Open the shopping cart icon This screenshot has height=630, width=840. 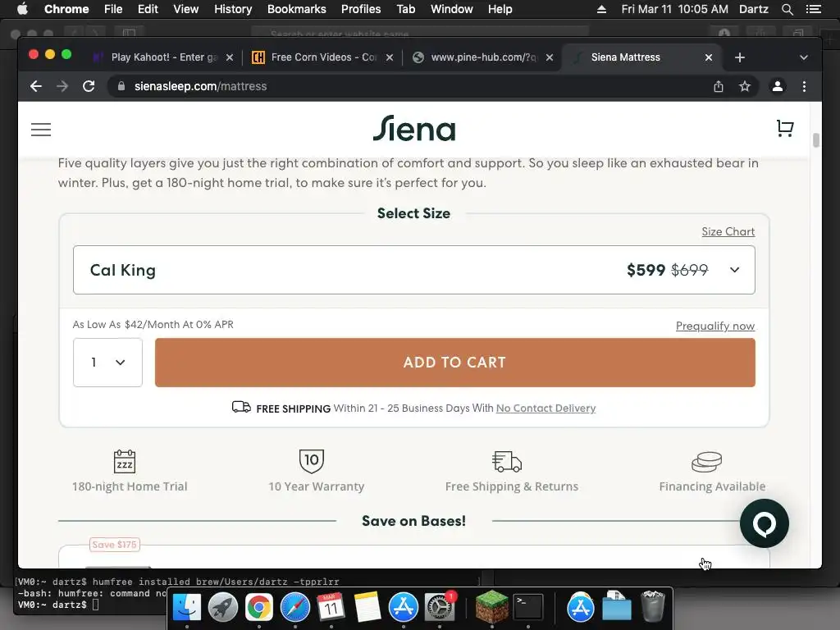[x=785, y=129]
